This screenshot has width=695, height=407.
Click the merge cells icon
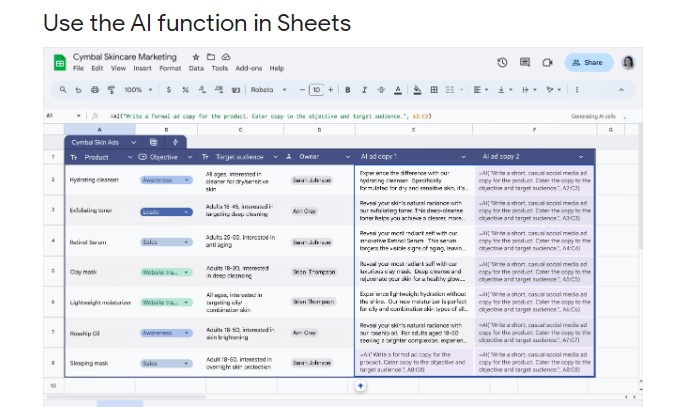(x=450, y=90)
